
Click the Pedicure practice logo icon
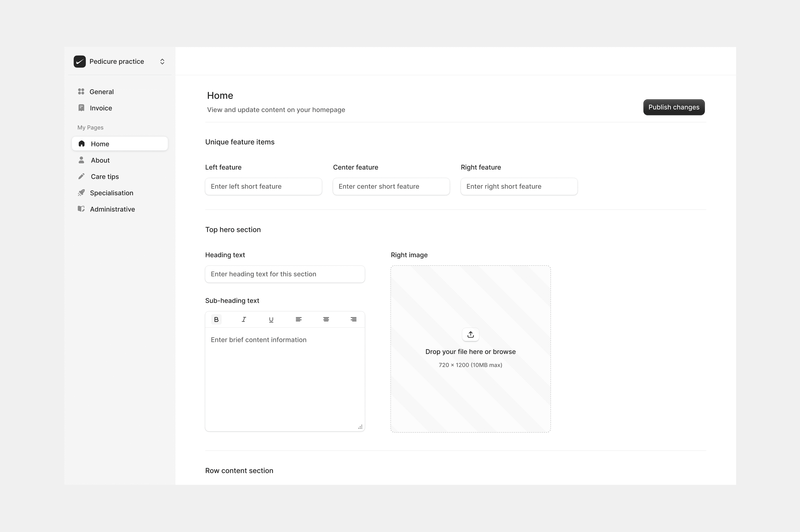(80, 61)
